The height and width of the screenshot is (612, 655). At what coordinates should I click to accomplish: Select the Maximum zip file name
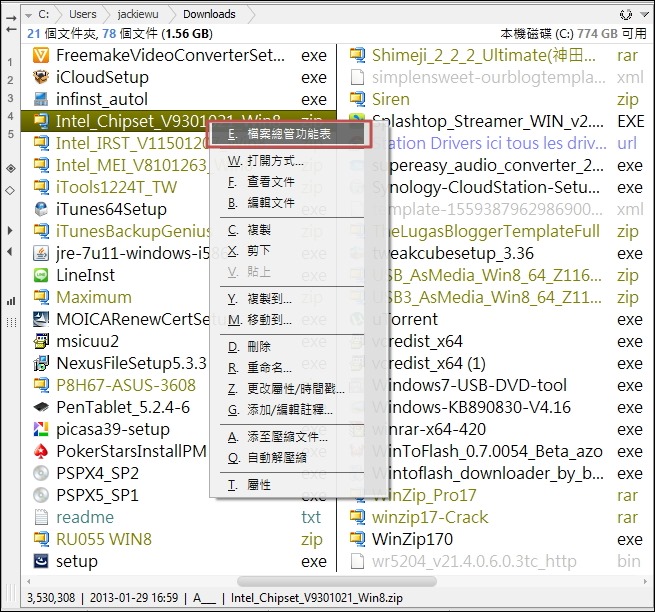[x=94, y=297]
